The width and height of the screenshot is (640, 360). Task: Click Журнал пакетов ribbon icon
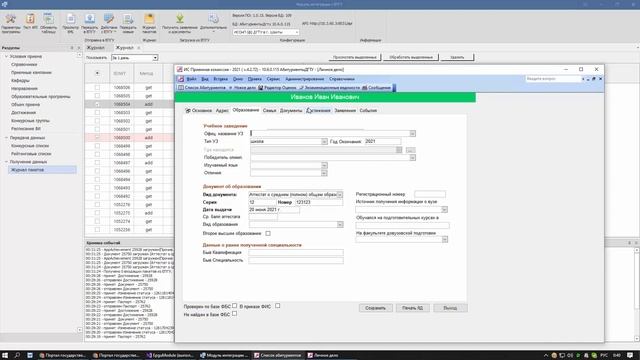click(x=149, y=23)
